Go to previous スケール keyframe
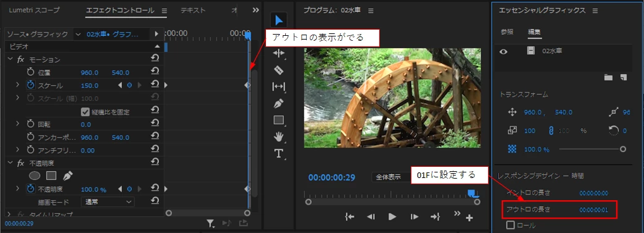Screen dimensions: 644x233 click(x=120, y=85)
